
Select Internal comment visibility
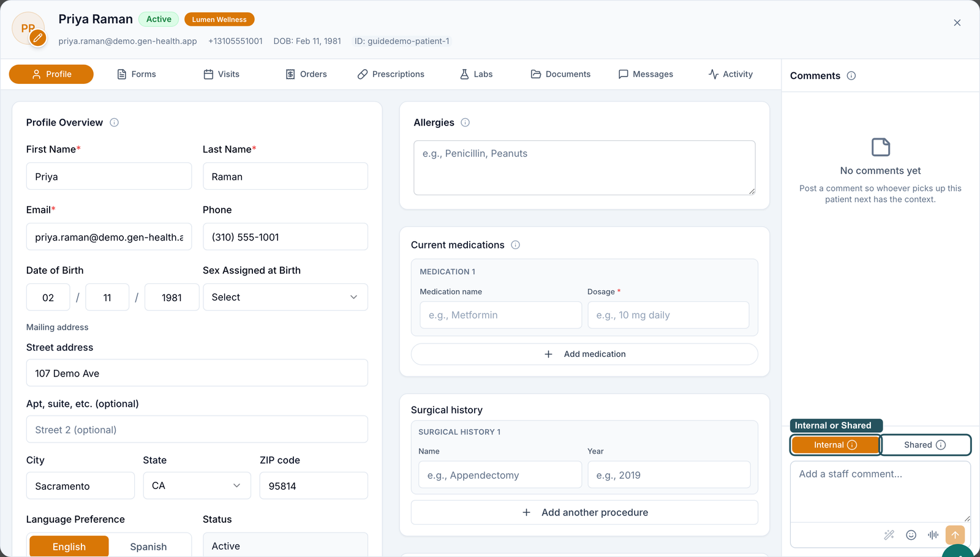point(835,445)
